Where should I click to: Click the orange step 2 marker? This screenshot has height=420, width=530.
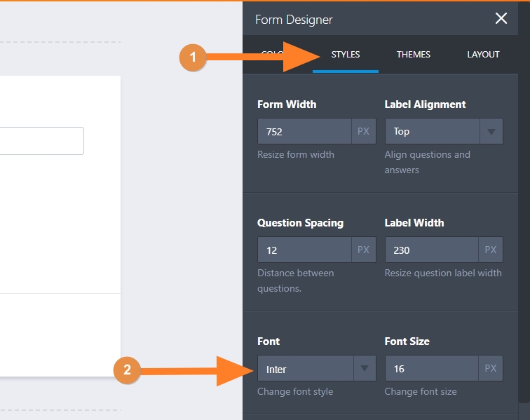point(127,370)
